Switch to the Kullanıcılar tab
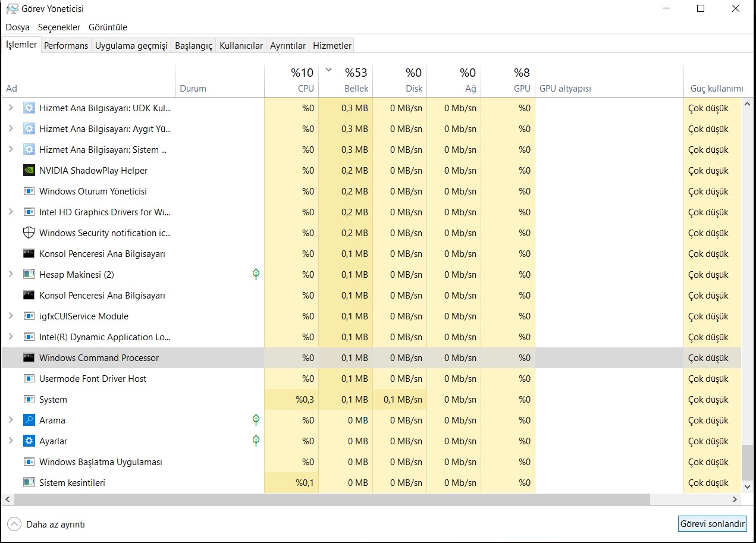This screenshot has height=543, width=756. coord(241,46)
